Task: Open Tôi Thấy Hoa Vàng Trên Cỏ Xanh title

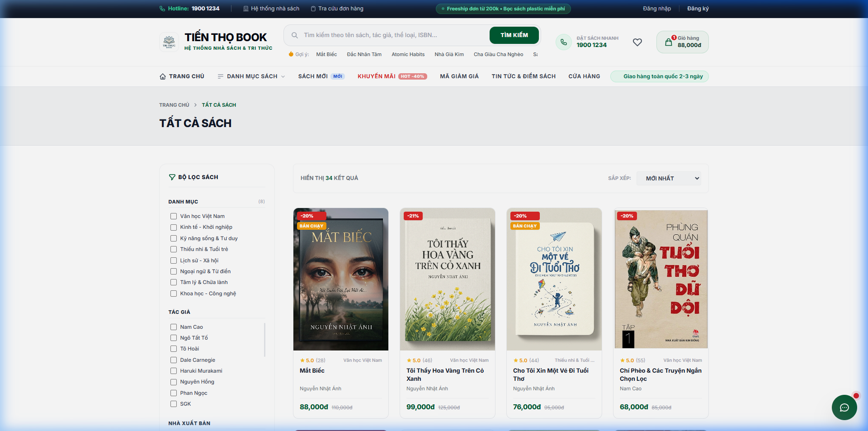Action: [x=445, y=374]
